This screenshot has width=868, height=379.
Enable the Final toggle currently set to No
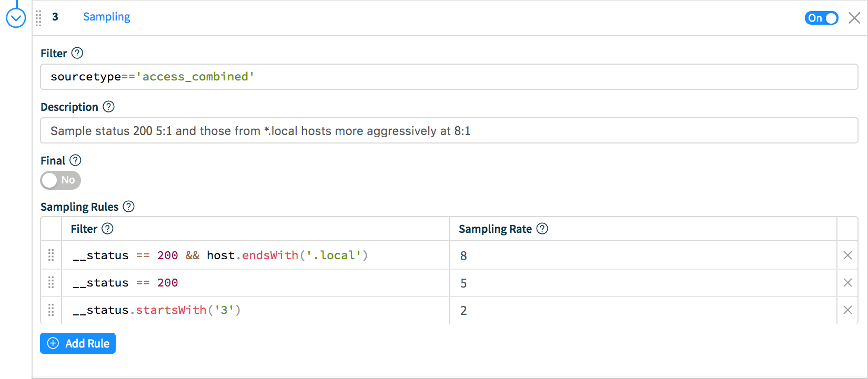click(x=60, y=180)
